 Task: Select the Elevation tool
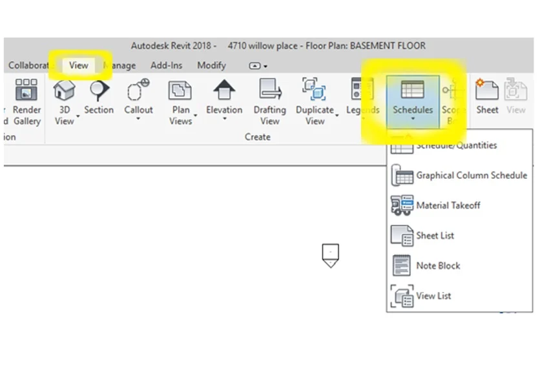(x=224, y=97)
